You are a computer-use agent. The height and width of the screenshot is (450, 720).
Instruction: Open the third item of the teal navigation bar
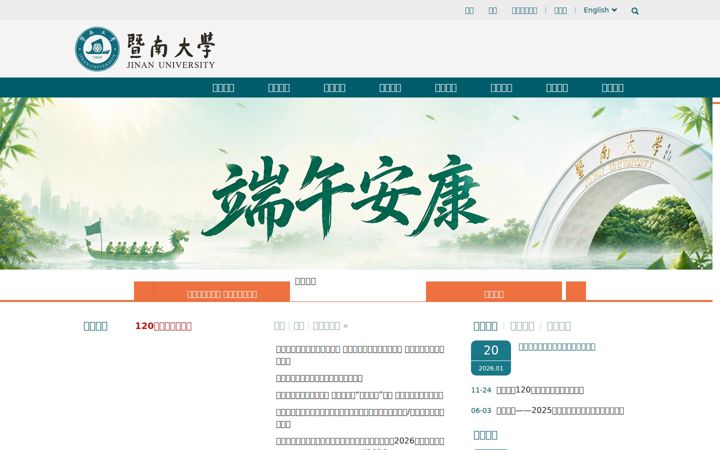coord(334,88)
